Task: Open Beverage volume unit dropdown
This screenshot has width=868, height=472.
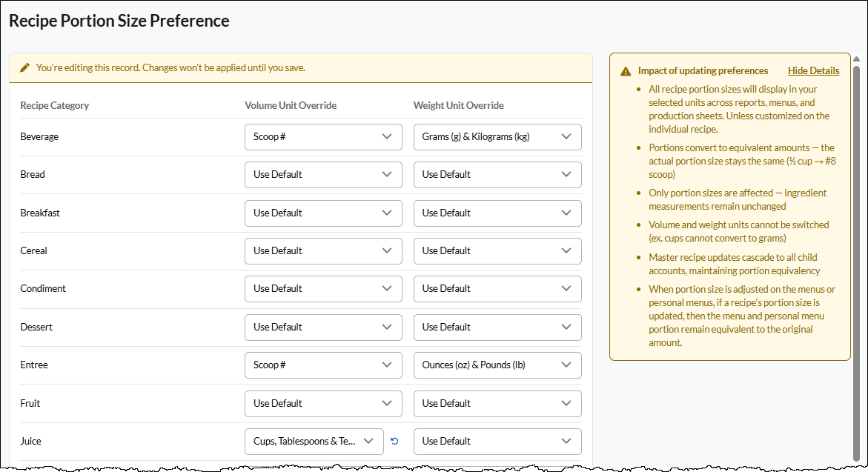Action: (323, 136)
